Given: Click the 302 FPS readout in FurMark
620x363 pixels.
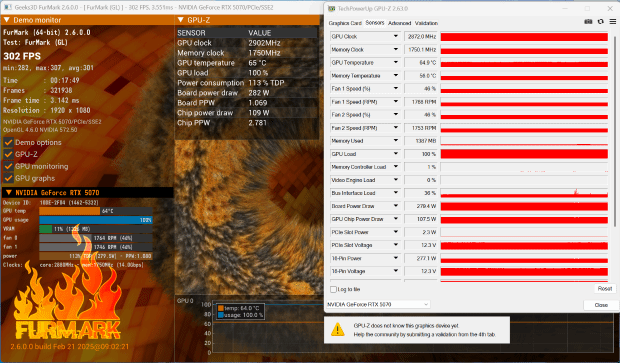Looking at the screenshot, I should [22, 56].
